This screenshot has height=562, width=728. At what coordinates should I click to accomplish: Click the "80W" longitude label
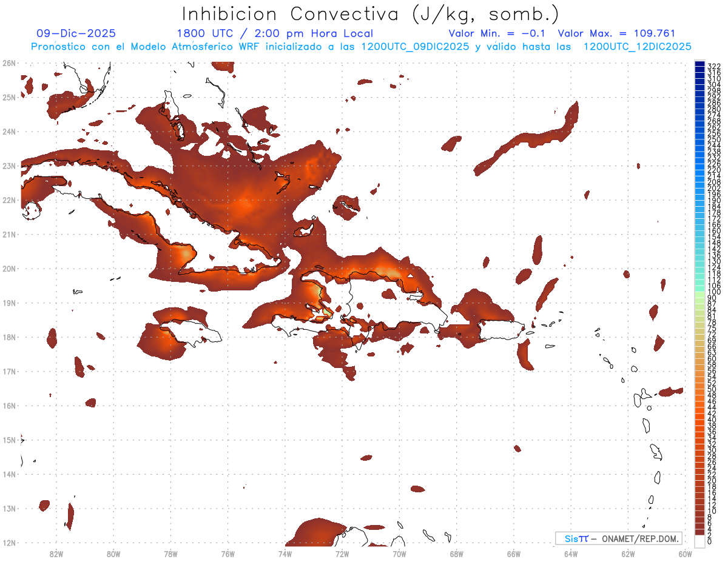click(113, 554)
